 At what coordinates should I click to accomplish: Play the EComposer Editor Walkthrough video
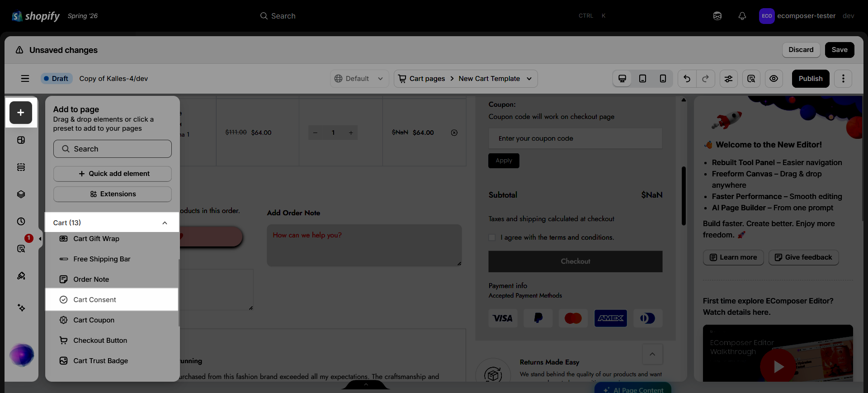coord(778,366)
